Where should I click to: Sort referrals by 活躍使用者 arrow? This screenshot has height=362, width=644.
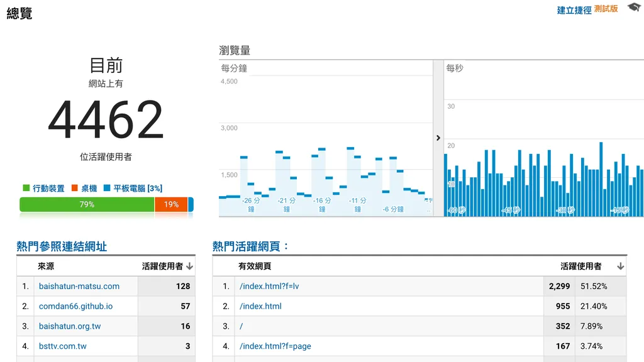189,266
